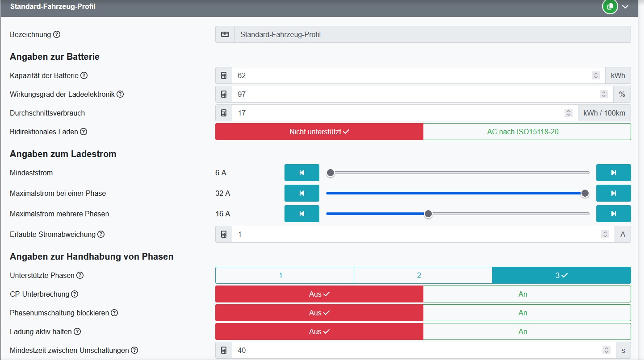
Task: Open help for Bidirektionales Laden
Action: click(x=84, y=132)
